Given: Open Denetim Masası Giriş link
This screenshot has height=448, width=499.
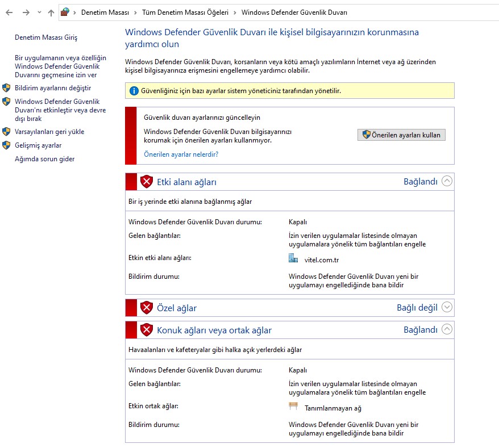Looking at the screenshot, I should 46,37.
